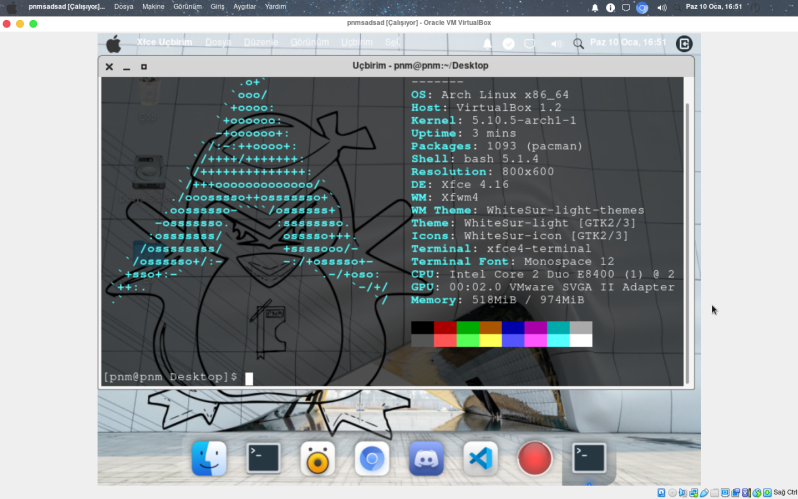The image size is (798, 499).
Task: Click the DE: Xfce 4.16 line
Action: (x=460, y=184)
